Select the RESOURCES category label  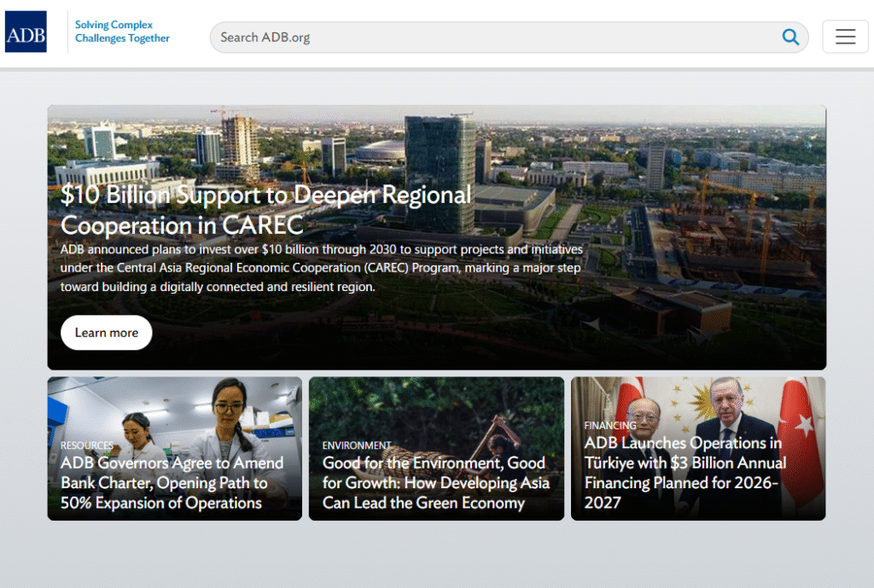[x=86, y=445]
